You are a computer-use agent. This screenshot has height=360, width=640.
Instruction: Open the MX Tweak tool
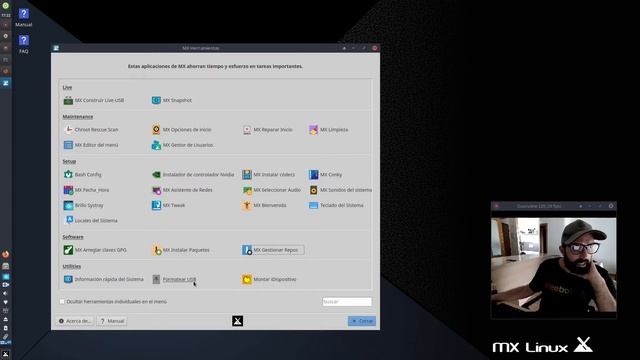[x=169, y=205]
